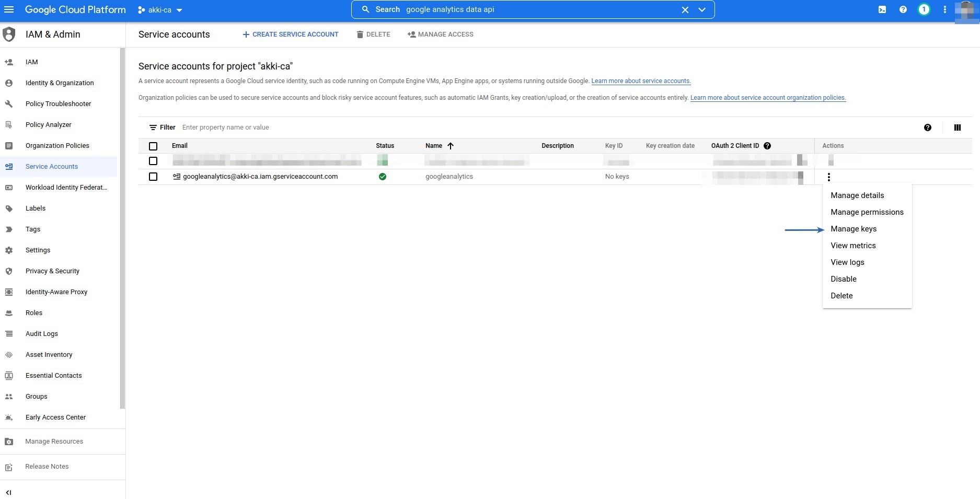Select Manage permissions in context menu
Image resolution: width=980 pixels, height=499 pixels.
(x=867, y=212)
